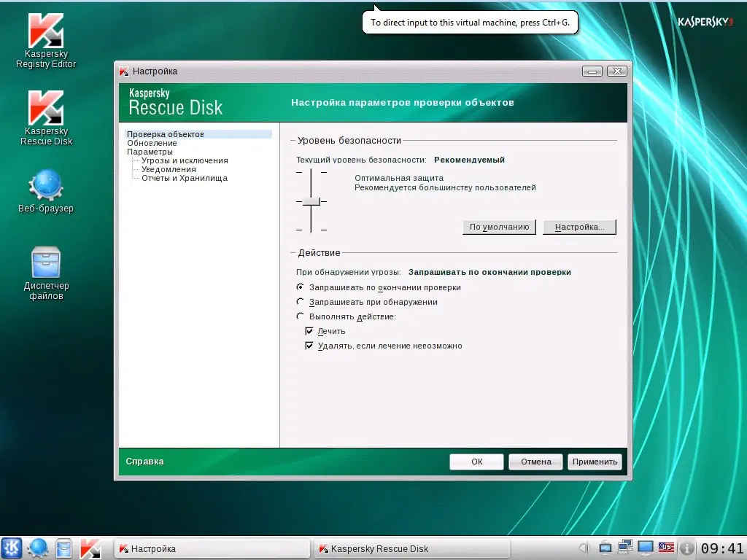The height and width of the screenshot is (560, 747).
Task: Click the Отмена button
Action: (x=535, y=462)
